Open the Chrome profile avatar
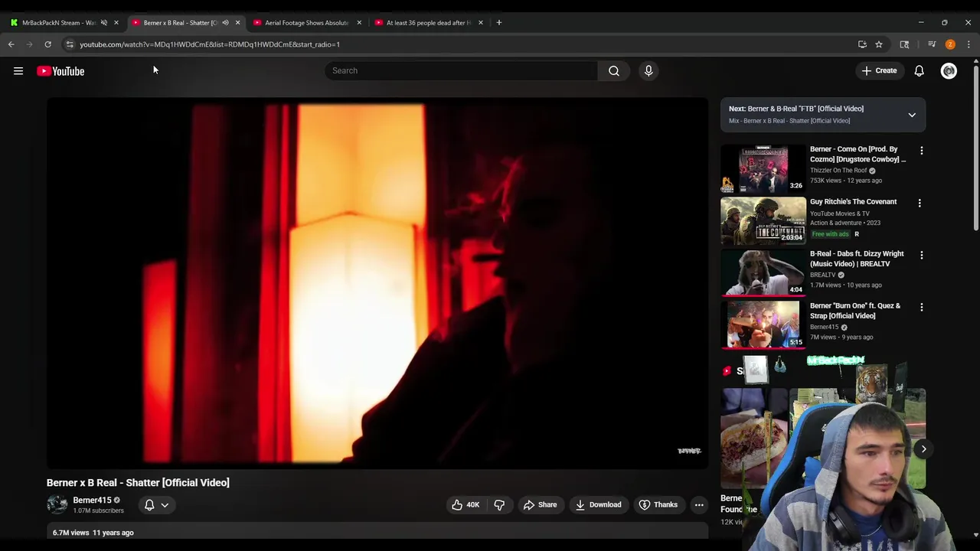The image size is (980, 551). click(x=950, y=44)
